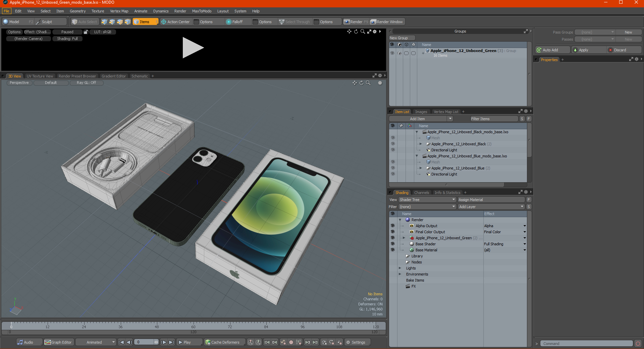Toggle visibility of Apple_iPhone_12_Unboxed_Blue item

[x=393, y=168]
